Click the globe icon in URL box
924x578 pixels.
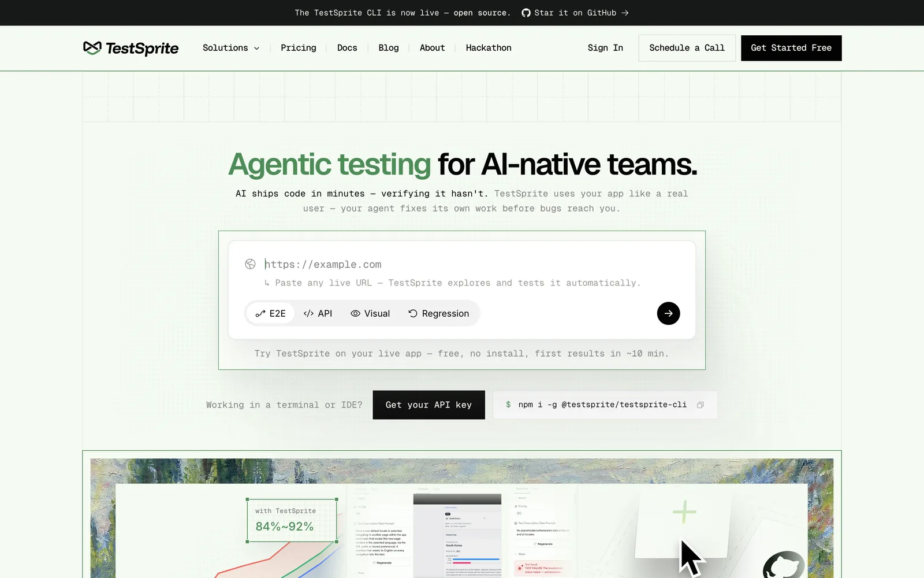pos(250,264)
